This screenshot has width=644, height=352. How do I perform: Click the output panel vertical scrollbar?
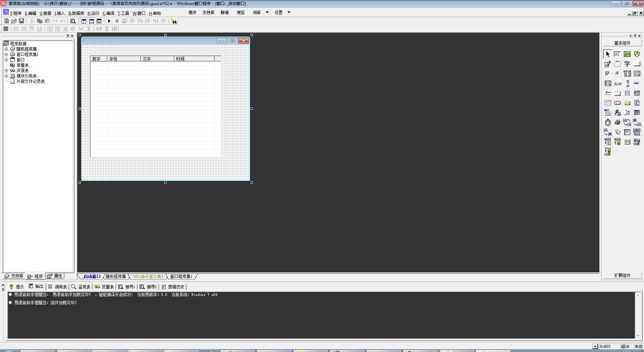click(x=638, y=315)
